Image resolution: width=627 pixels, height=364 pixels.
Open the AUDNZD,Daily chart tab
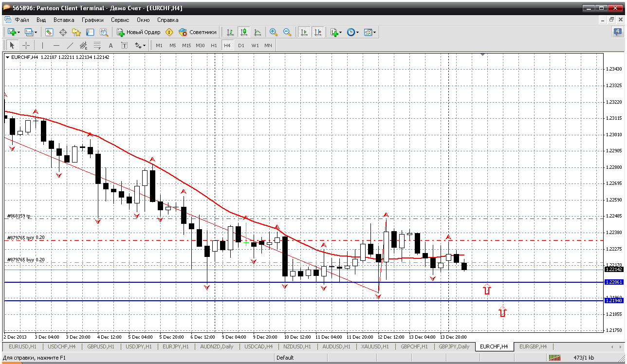[x=217, y=346]
